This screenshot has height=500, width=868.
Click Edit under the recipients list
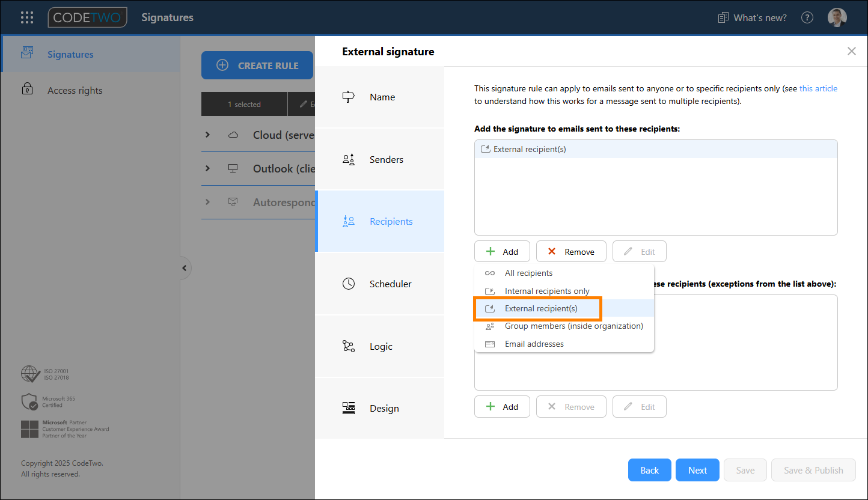coord(639,251)
